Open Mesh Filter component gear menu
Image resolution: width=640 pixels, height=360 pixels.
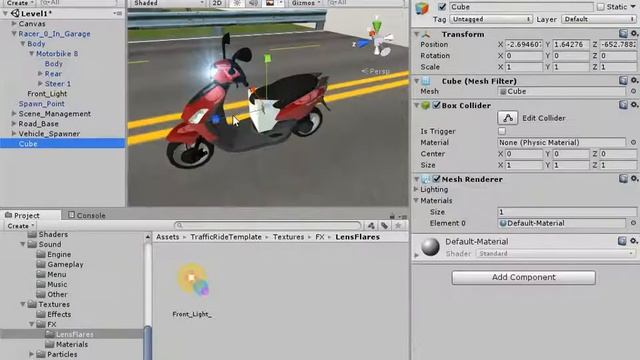(634, 80)
